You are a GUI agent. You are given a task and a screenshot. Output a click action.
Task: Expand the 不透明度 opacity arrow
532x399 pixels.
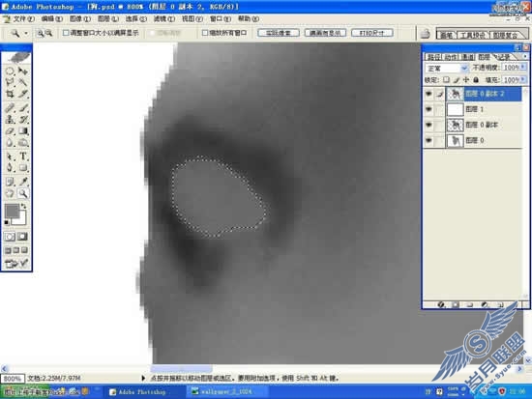[x=523, y=67]
